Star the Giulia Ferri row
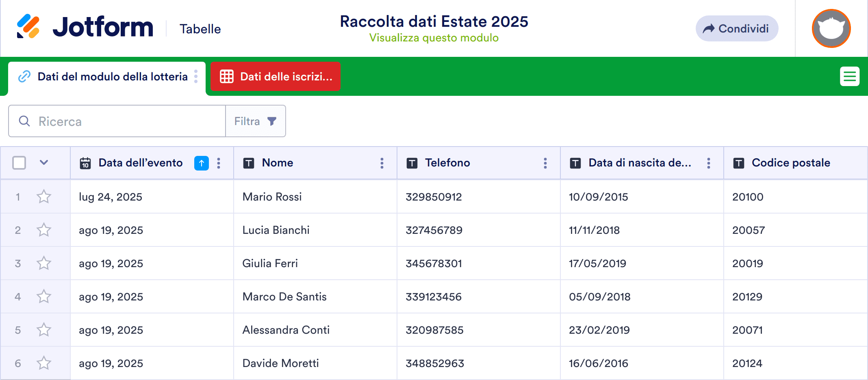Viewport: 868px width, 380px height. coord(44,263)
